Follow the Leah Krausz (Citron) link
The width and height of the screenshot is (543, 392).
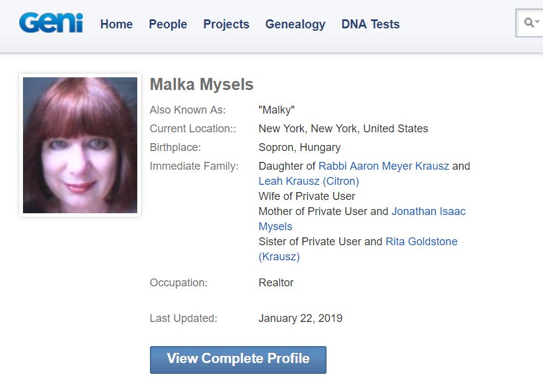pyautogui.click(x=308, y=181)
